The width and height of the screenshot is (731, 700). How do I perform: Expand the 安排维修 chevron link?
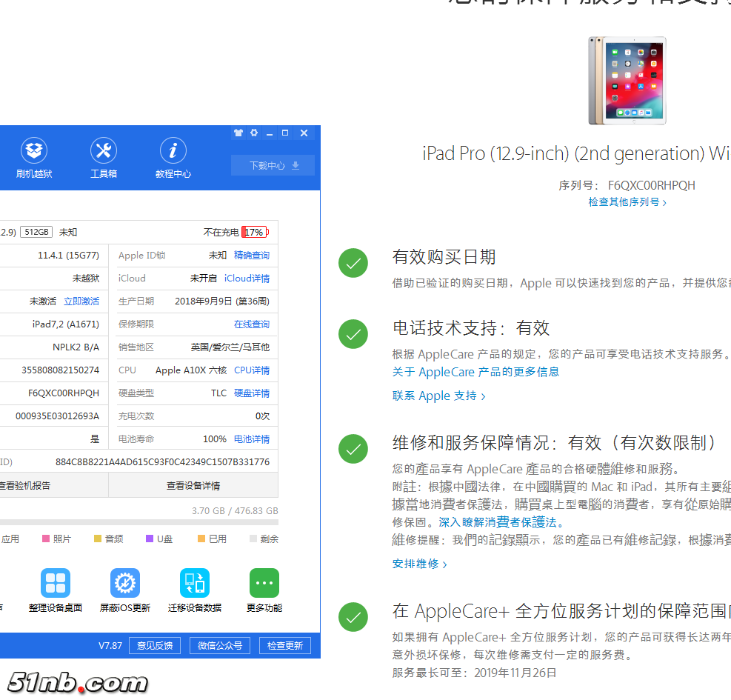(420, 564)
